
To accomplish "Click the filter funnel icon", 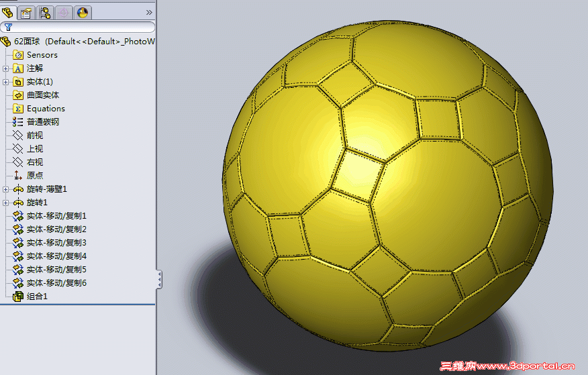I will tap(8, 27).
